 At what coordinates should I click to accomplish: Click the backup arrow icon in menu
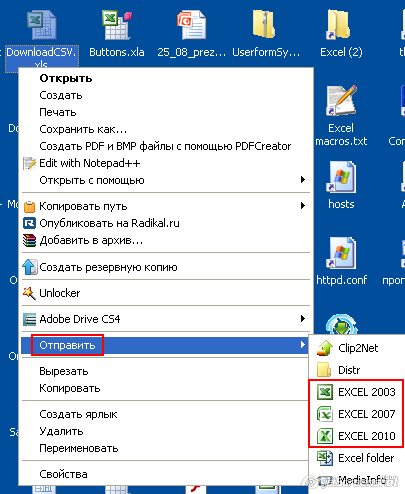pyautogui.click(x=29, y=267)
